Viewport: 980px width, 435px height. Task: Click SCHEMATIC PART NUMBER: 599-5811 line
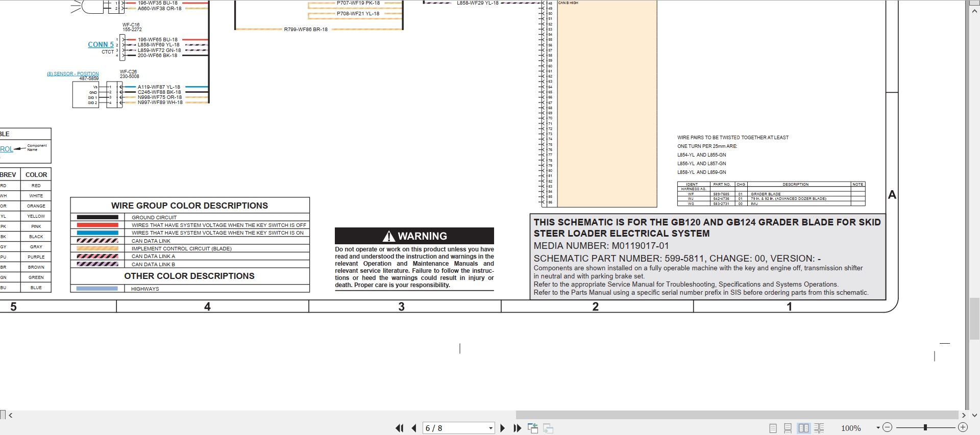677,259
